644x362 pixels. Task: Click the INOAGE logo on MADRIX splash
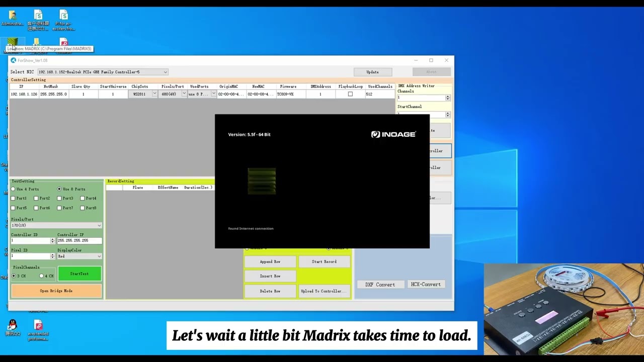click(x=393, y=134)
